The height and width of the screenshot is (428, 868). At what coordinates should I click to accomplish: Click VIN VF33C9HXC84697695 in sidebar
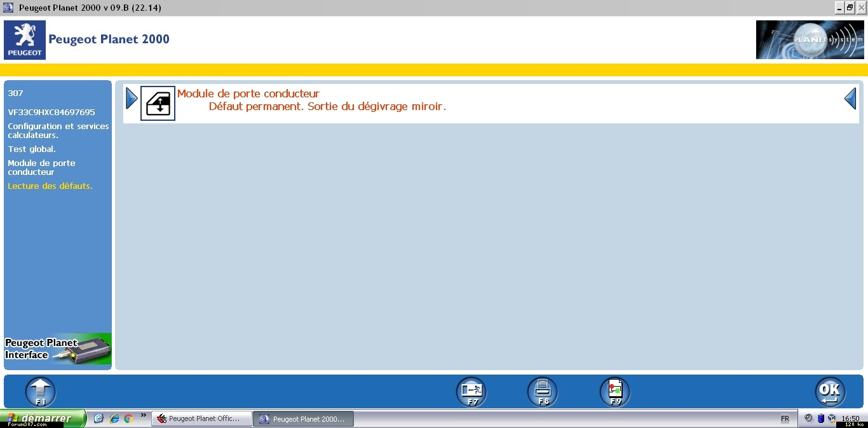[x=51, y=112]
